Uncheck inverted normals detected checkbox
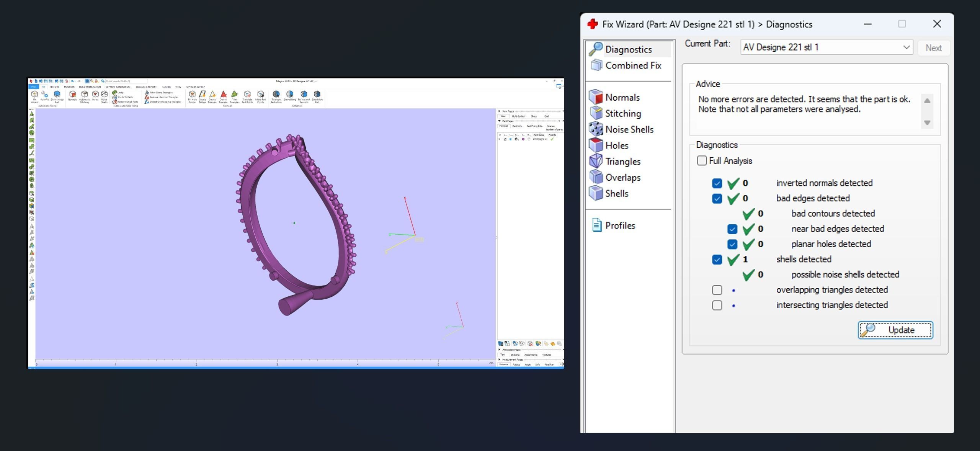This screenshot has height=451, width=980. coord(717,183)
